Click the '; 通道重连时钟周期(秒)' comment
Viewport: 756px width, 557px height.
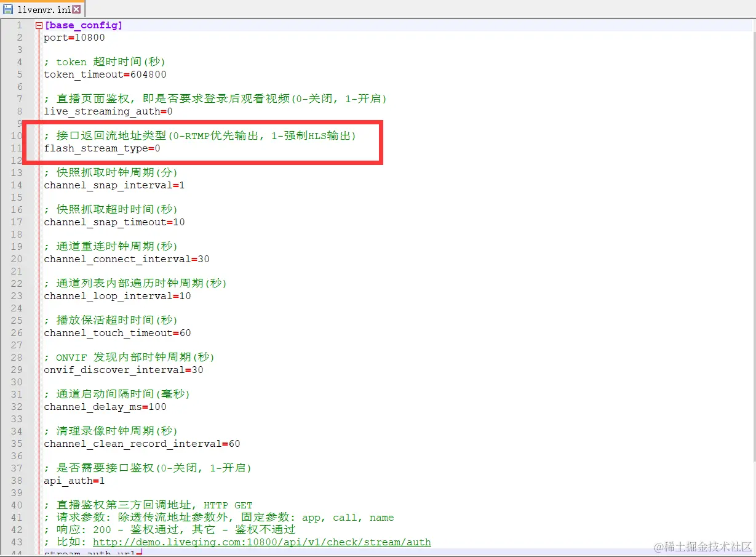click(x=111, y=247)
